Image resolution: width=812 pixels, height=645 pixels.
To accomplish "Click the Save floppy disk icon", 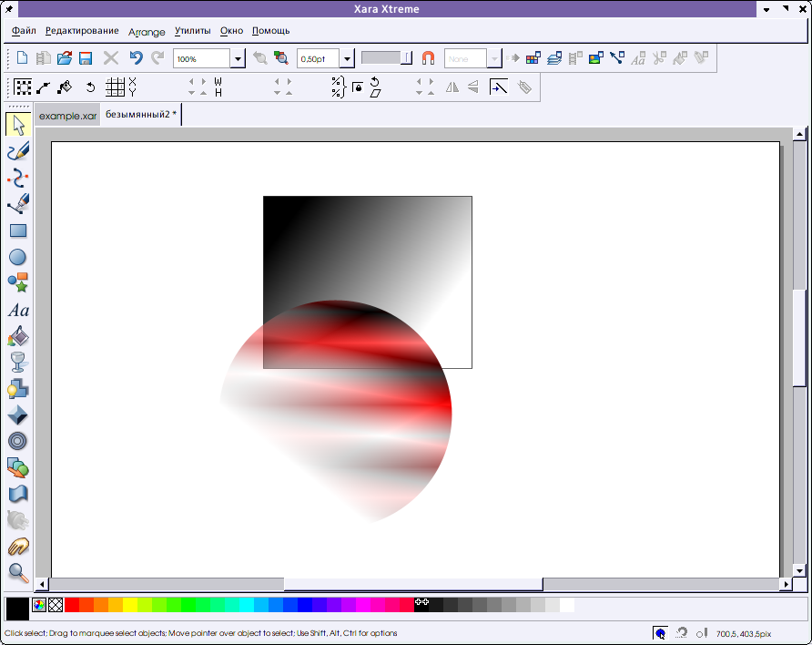I will [x=86, y=58].
